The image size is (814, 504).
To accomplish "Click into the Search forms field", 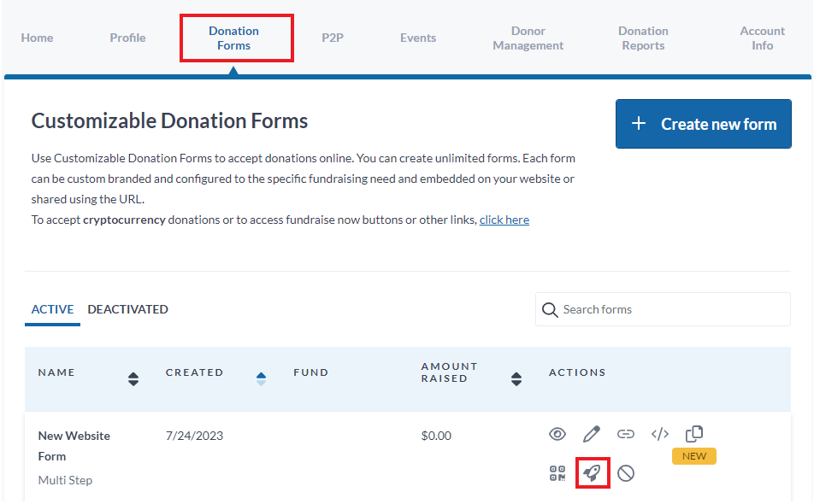I will click(x=663, y=309).
